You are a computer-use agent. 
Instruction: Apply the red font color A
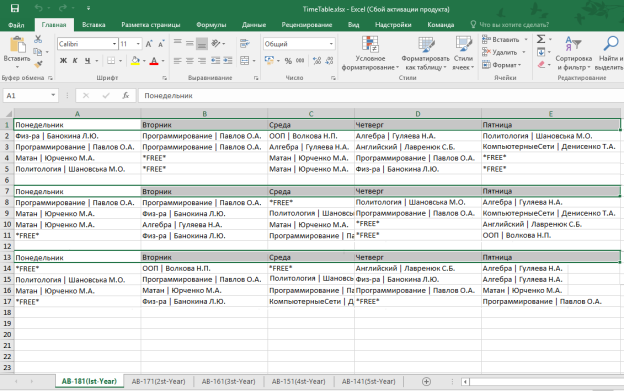tap(154, 61)
